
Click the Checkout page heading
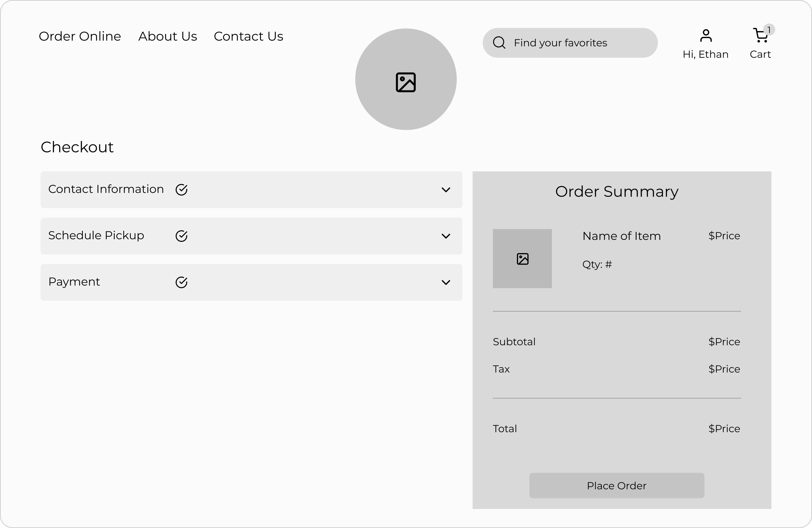(77, 147)
